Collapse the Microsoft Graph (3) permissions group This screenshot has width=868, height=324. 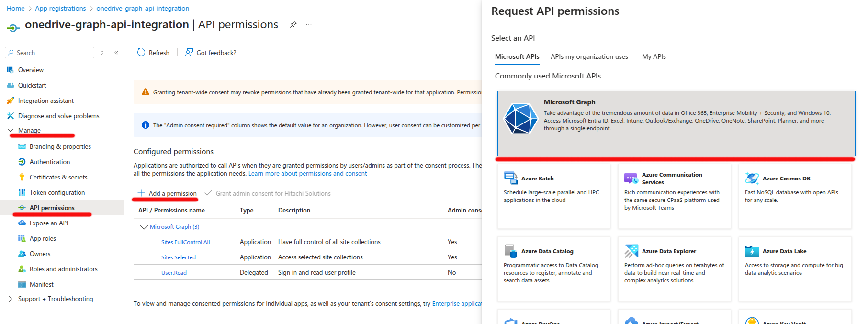pyautogui.click(x=144, y=227)
